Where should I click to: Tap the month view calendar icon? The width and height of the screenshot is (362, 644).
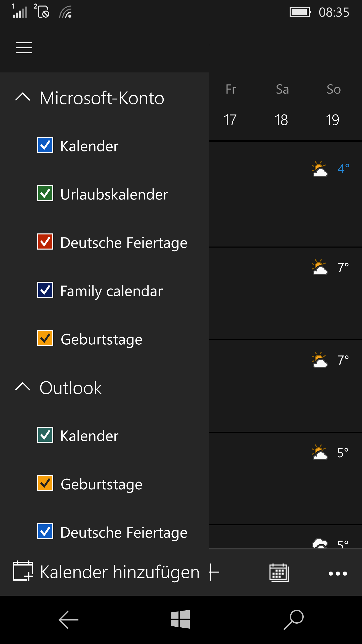click(x=279, y=573)
